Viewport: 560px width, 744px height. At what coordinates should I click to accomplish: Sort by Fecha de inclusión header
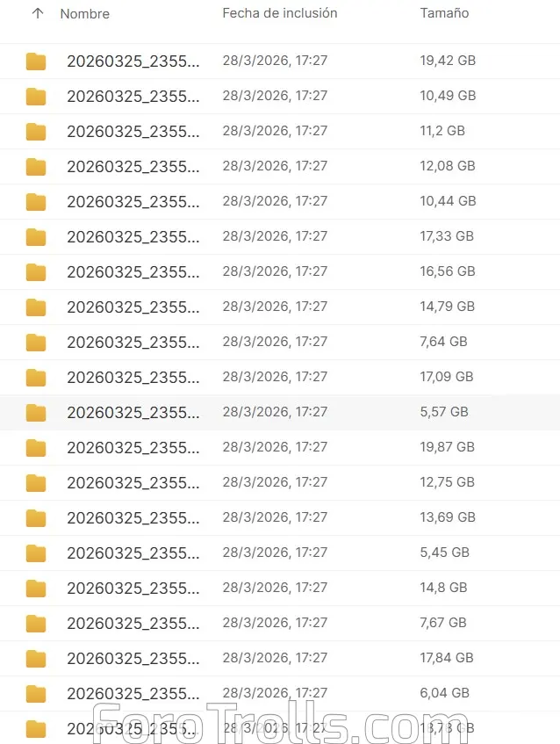280,13
